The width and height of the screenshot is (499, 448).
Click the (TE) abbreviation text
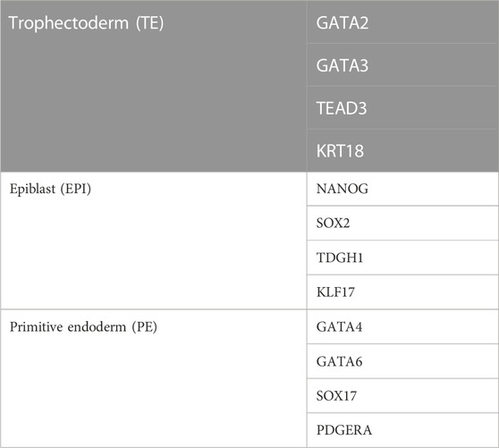(x=150, y=23)
